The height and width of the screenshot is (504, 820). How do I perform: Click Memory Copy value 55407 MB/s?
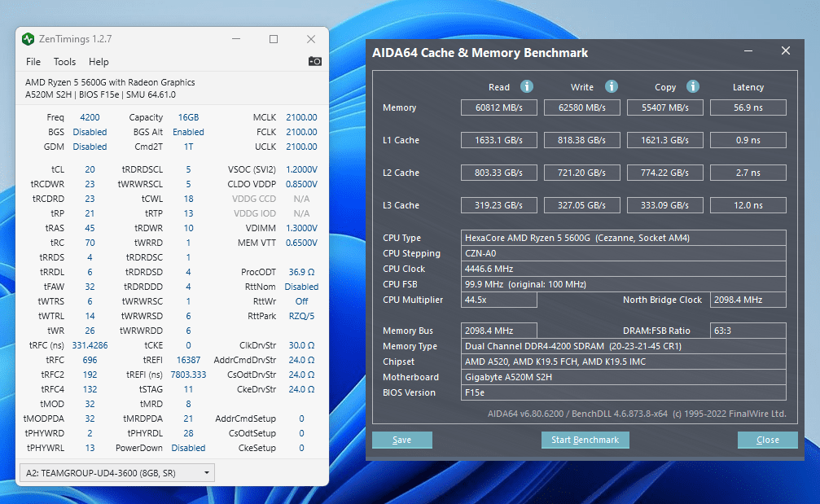(665, 107)
